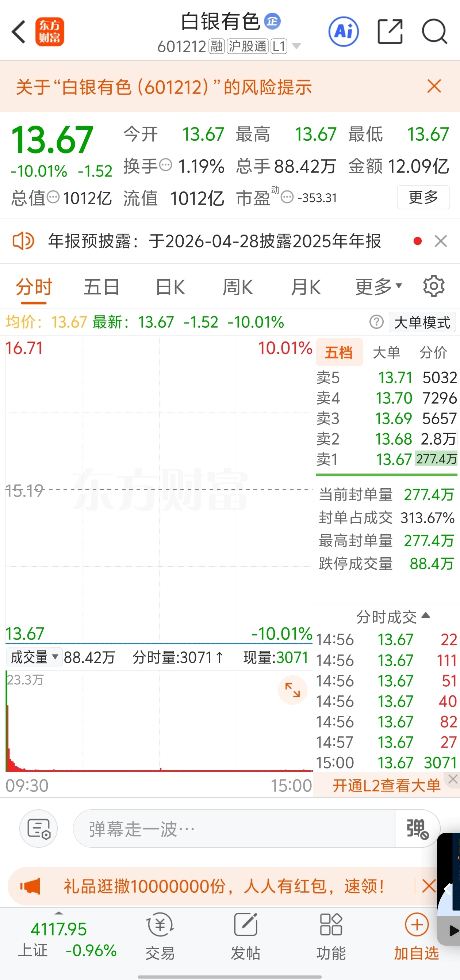Tap the 当前封单量 277.4万 value
Image resolution: width=460 pixels, height=980 pixels.
point(429,494)
